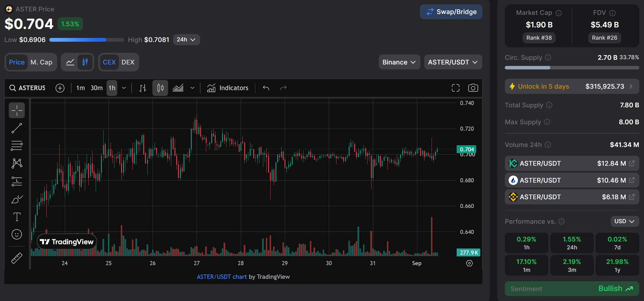Select the area chart style icon
644x301 pixels.
178,88
